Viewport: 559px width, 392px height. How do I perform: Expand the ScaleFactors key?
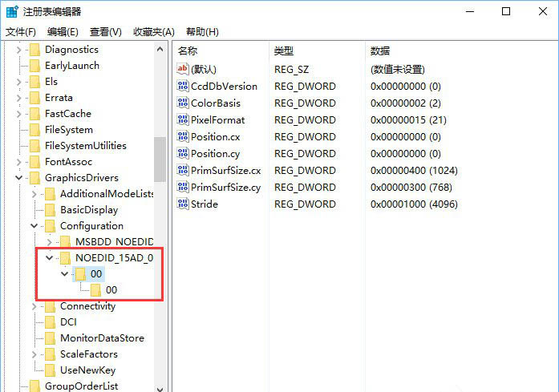(34, 354)
